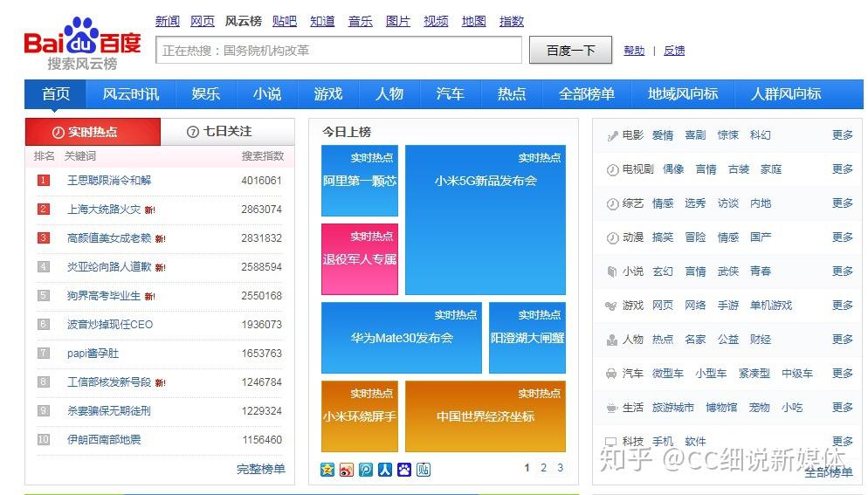
Task: Open 全部榜单 navigation item
Action: 587,94
